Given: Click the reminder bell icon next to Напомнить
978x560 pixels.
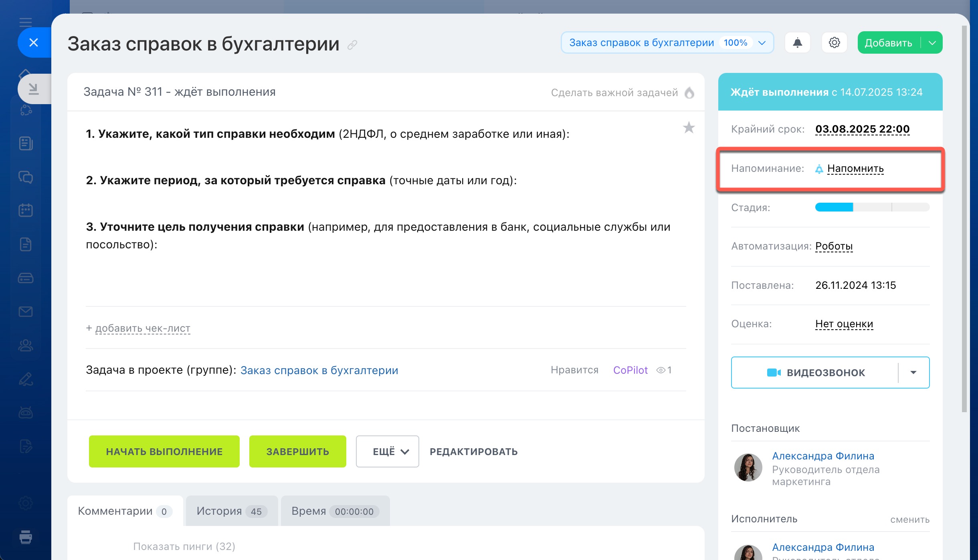Looking at the screenshot, I should pos(819,169).
